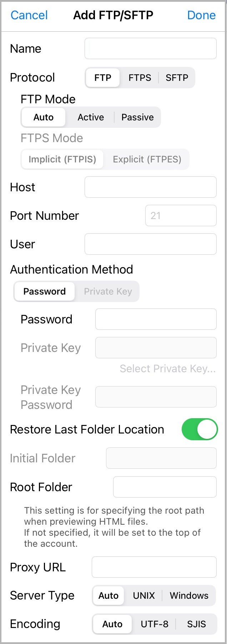This screenshot has height=644, width=227.
Task: Focus the Port Number field
Action: point(181,215)
